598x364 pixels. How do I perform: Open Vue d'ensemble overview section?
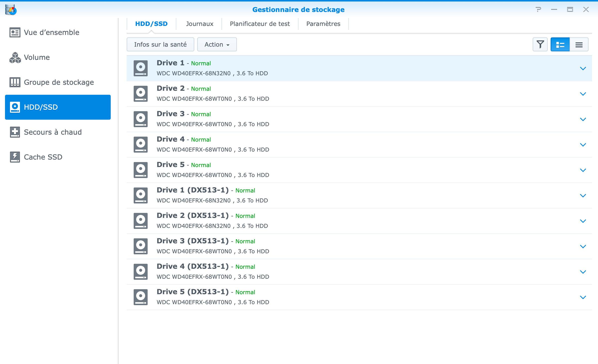51,32
